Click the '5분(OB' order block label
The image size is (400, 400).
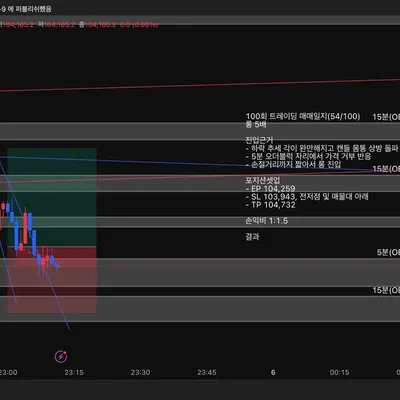coord(388,252)
